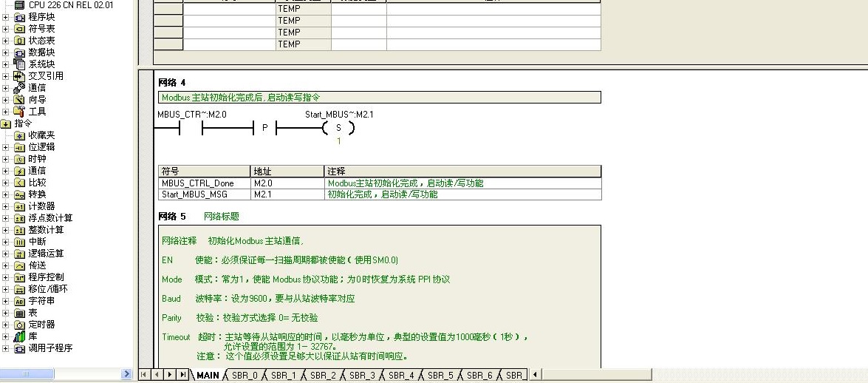The height and width of the screenshot is (383, 868).
Task: Expand the 定时器 instruction folder
Action: 5,325
